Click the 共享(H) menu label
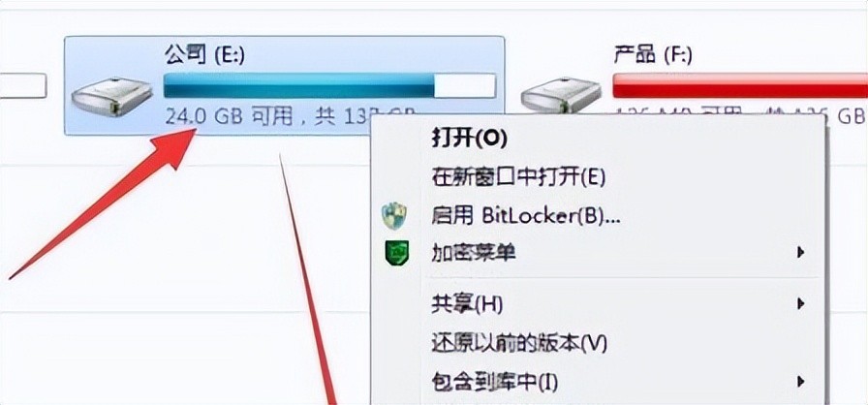Viewport: 868px width, 405px height. click(467, 304)
